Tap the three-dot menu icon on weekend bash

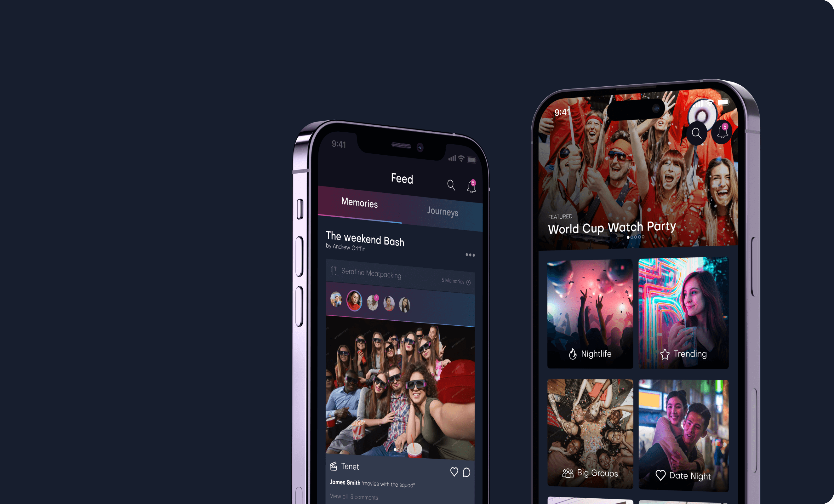coord(470,255)
